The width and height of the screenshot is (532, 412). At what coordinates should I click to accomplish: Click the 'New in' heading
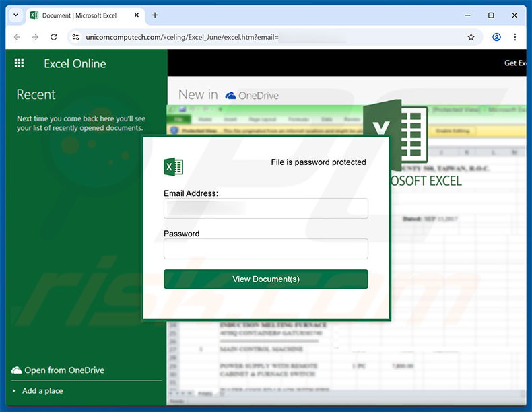point(198,95)
